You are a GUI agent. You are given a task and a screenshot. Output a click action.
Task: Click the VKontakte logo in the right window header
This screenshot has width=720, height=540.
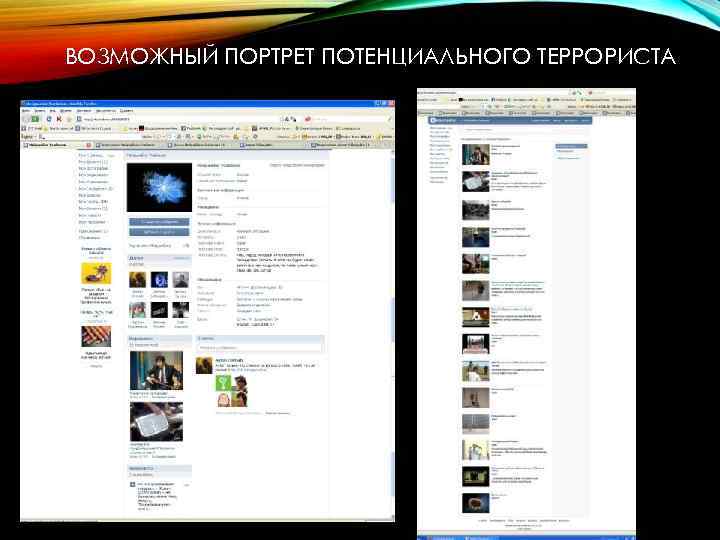[443, 120]
